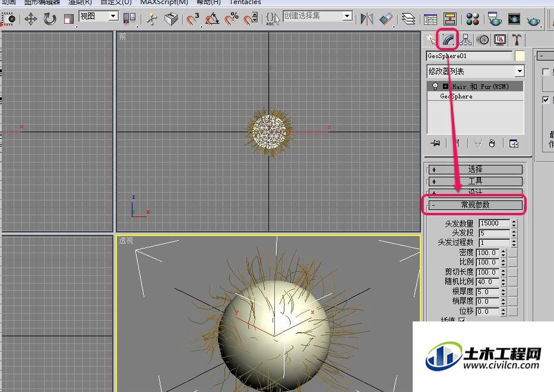The width and height of the screenshot is (554, 392).
Task: Switch to the Motion panel tab
Action: pos(483,40)
